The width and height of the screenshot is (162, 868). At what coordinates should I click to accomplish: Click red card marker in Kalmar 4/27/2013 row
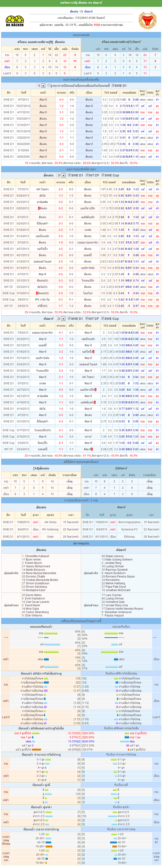tap(96, 390)
